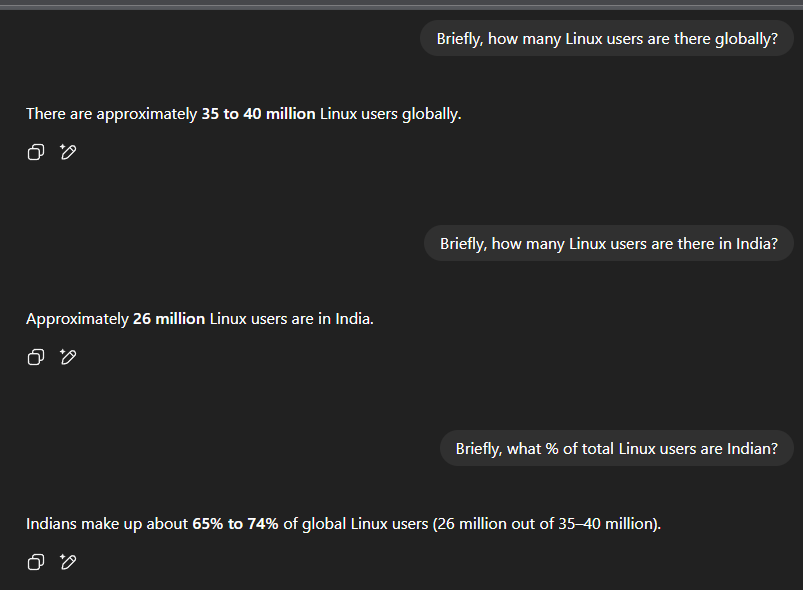Click the 'what % of total Linux users' bubble
803x590 pixels.
coord(616,449)
